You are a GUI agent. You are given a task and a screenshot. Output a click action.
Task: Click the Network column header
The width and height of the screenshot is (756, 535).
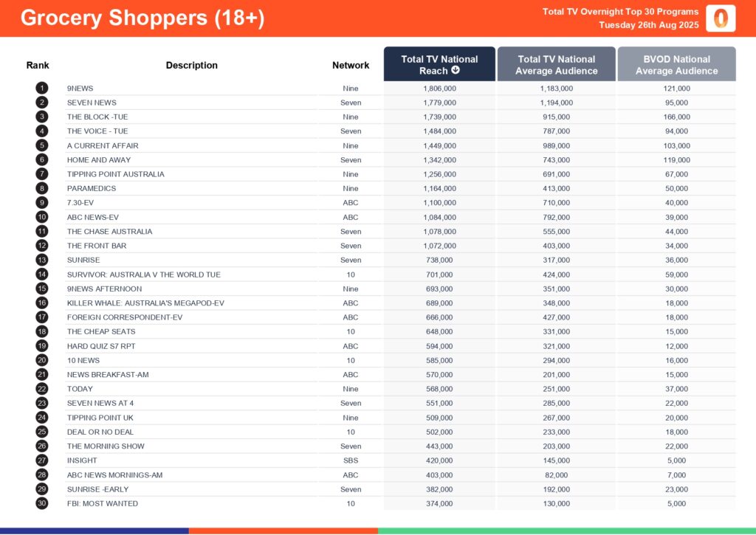coord(351,65)
